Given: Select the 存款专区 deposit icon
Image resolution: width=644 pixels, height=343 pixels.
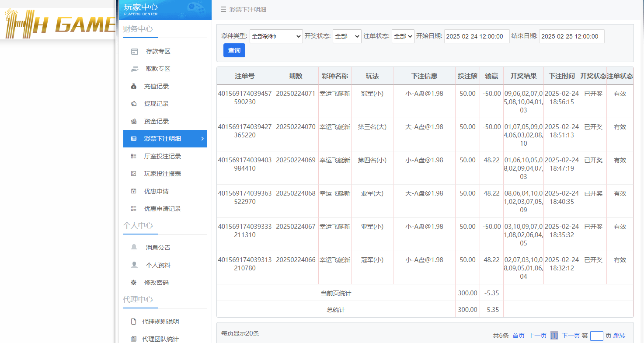Looking at the screenshot, I should [134, 51].
